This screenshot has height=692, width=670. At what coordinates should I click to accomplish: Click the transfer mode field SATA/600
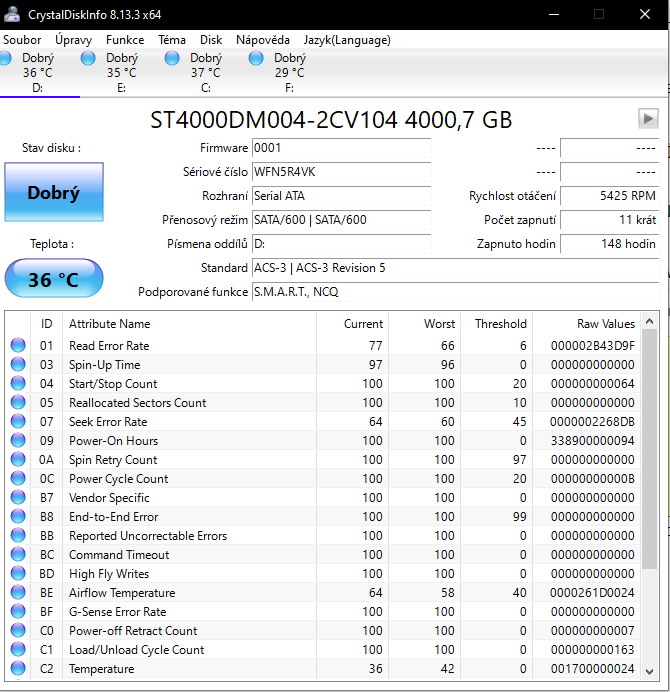pos(342,219)
